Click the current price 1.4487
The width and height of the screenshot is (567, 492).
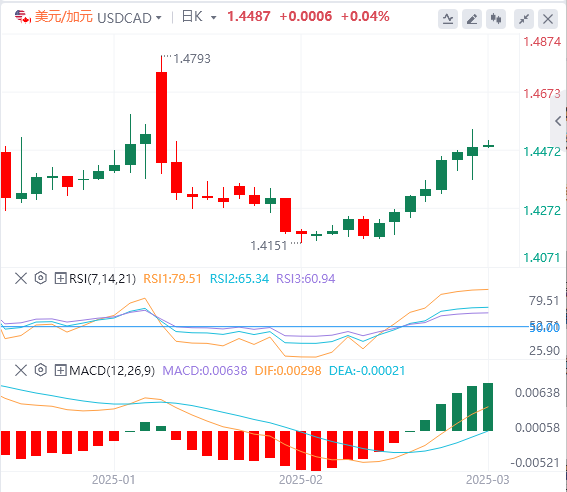pos(248,16)
